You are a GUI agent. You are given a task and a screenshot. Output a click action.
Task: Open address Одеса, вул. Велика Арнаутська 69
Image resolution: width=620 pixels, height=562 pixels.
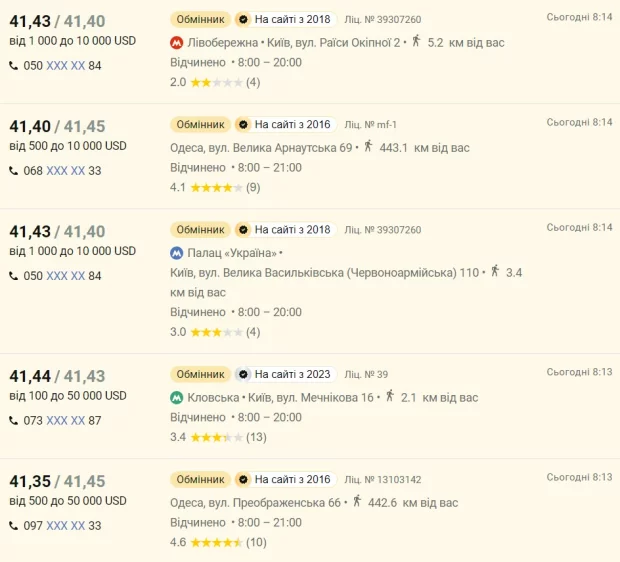pos(261,148)
